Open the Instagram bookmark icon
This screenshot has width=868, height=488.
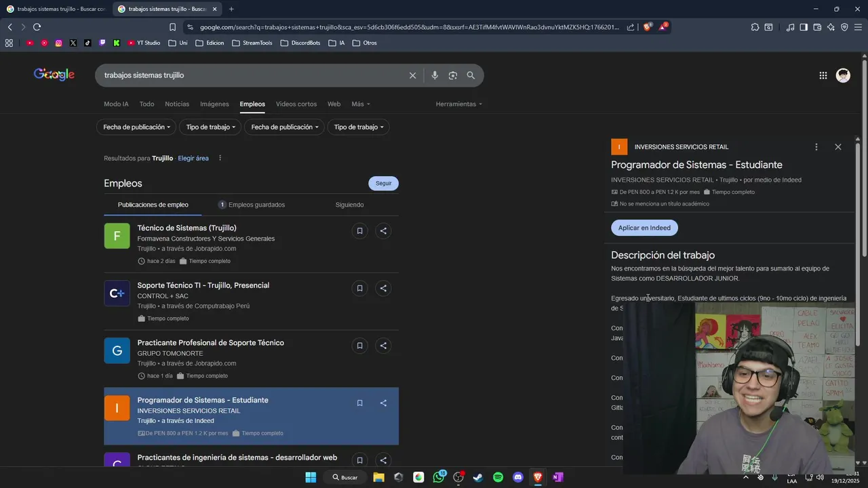tap(58, 43)
